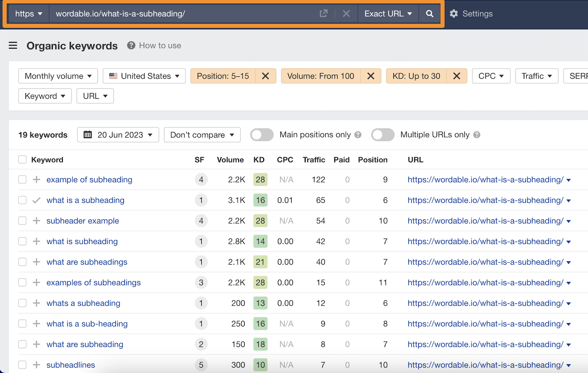
Task: Check the select-all Keyword header checkbox
Action: coord(22,160)
